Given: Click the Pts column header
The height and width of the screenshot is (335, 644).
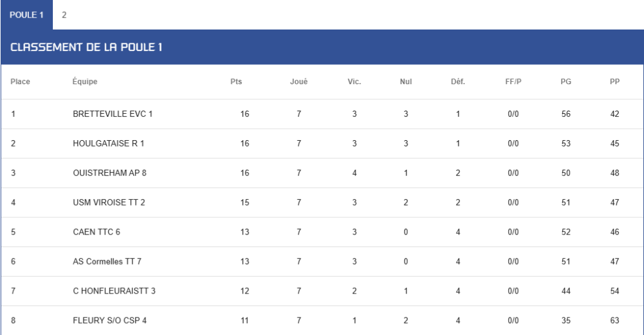Looking at the screenshot, I should point(236,82).
